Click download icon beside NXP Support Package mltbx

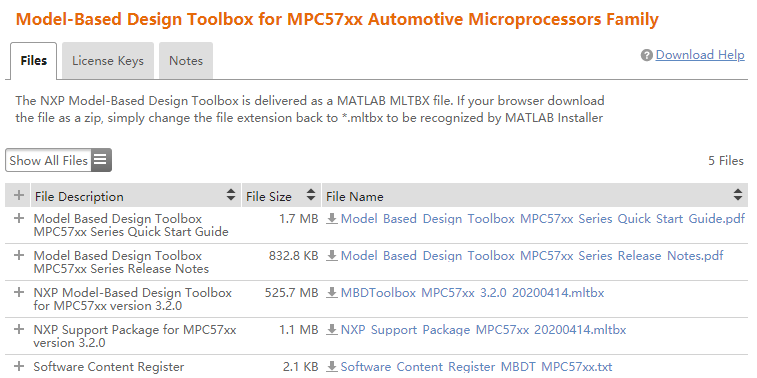coord(332,330)
